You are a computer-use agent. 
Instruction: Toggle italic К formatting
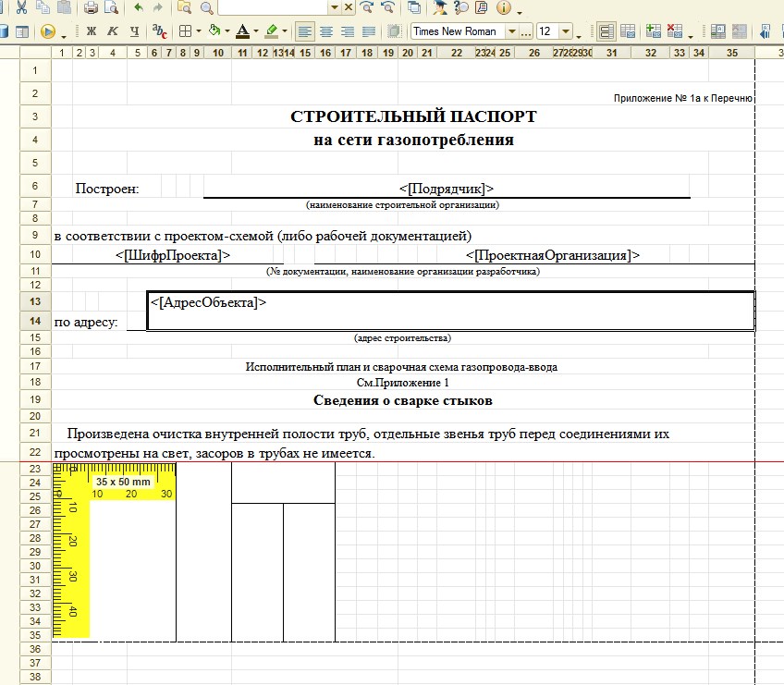tap(113, 31)
